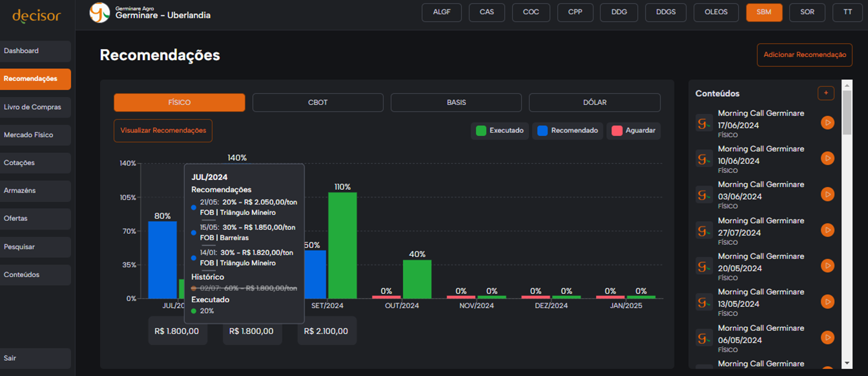Play Morning Call Germinare 06/05/2024
Screen dimensions: 868x376
pos(827,337)
